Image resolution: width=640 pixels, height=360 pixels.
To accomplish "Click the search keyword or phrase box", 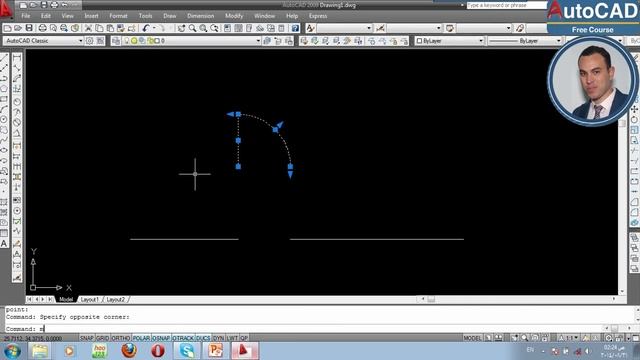I will coord(506,5).
